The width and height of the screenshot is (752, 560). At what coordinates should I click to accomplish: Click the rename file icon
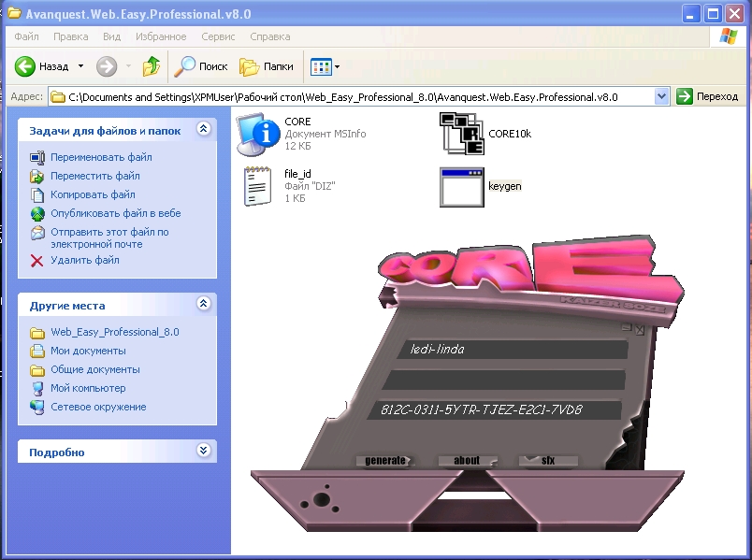point(36,158)
